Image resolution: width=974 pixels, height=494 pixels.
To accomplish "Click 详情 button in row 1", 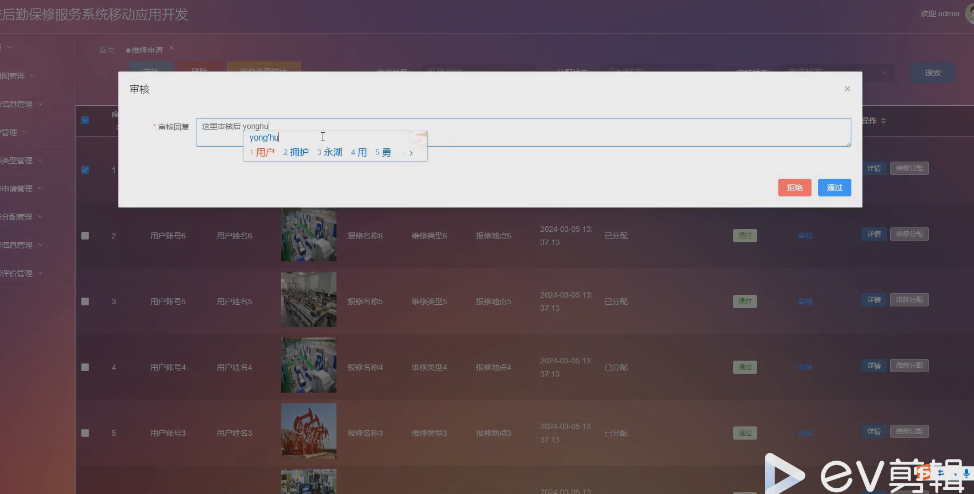I will tap(874, 168).
